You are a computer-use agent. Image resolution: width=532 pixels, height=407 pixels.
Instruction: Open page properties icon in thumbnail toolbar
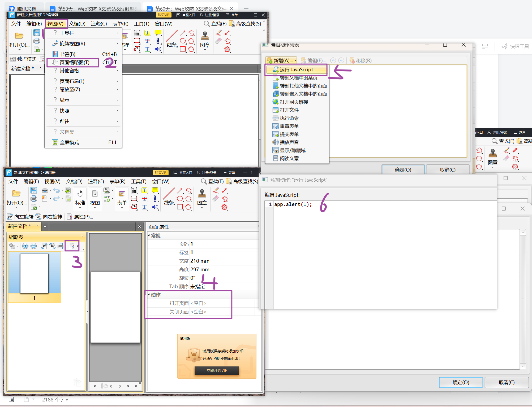71,246
